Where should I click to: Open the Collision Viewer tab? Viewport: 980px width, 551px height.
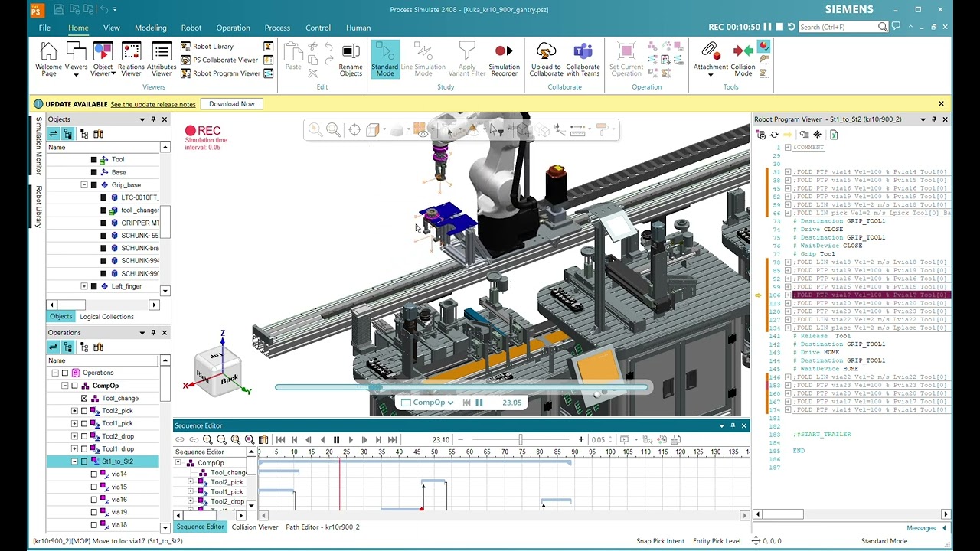(255, 527)
